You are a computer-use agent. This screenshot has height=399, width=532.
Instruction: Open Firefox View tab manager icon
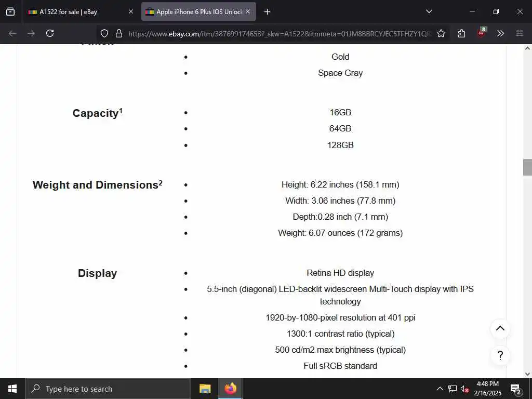click(x=10, y=11)
